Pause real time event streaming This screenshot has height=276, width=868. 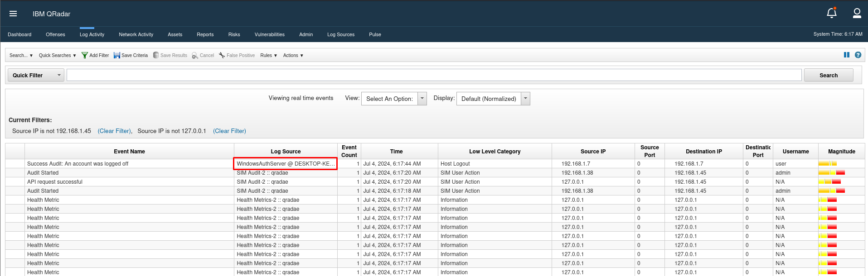[x=846, y=55]
